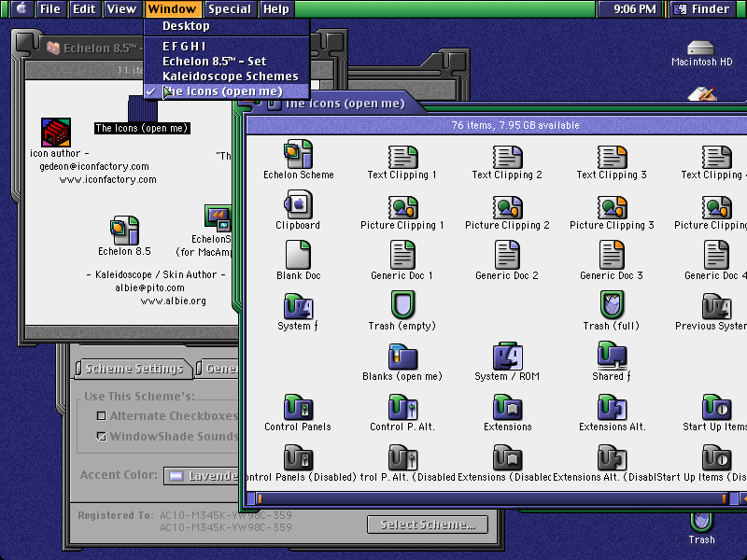The image size is (747, 560).
Task: Select the Text Clipping 3 icon
Action: point(612,157)
